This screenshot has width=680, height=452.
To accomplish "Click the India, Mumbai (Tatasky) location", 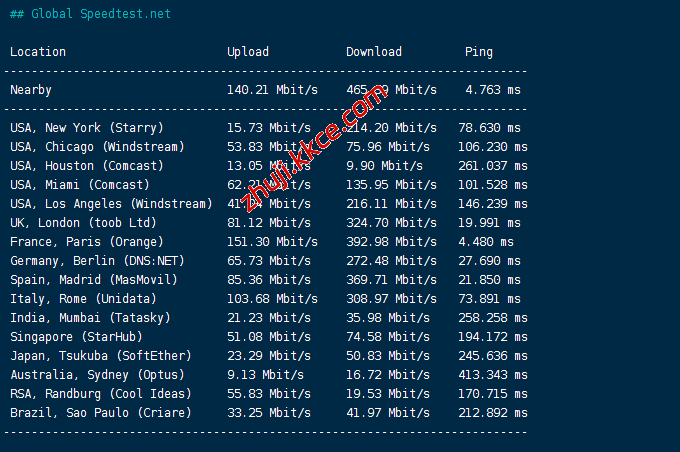I will [x=90, y=318].
